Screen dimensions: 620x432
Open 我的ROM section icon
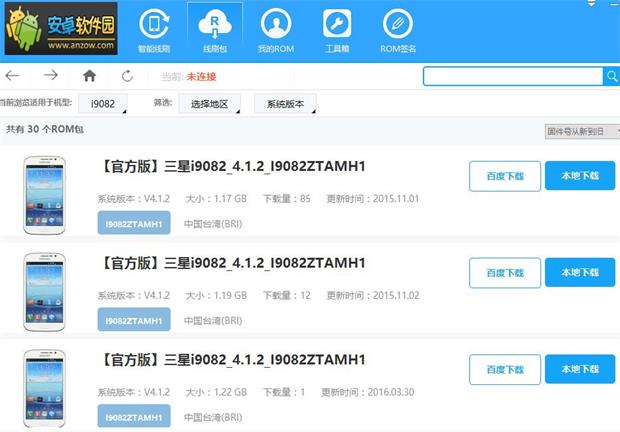(274, 27)
